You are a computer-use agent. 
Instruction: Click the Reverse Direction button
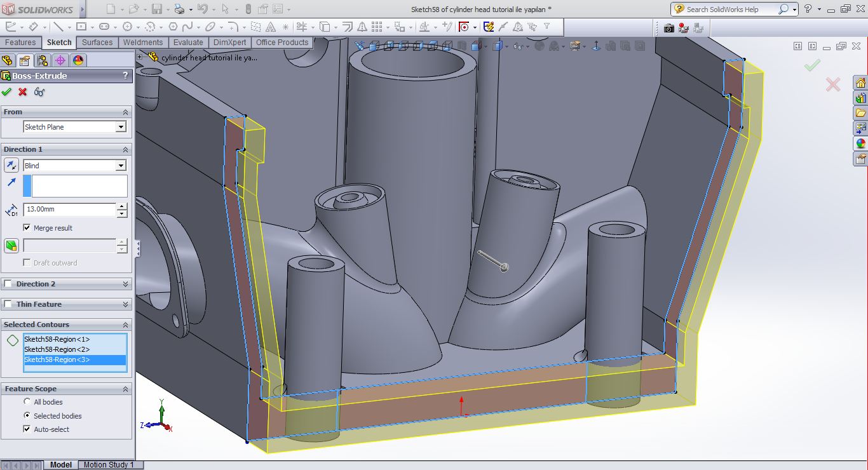pos(11,166)
